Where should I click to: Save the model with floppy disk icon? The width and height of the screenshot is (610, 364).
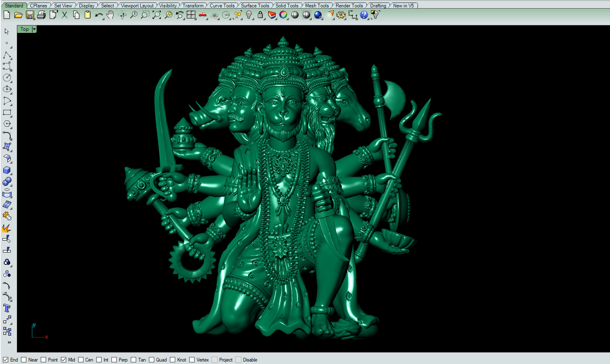click(30, 15)
